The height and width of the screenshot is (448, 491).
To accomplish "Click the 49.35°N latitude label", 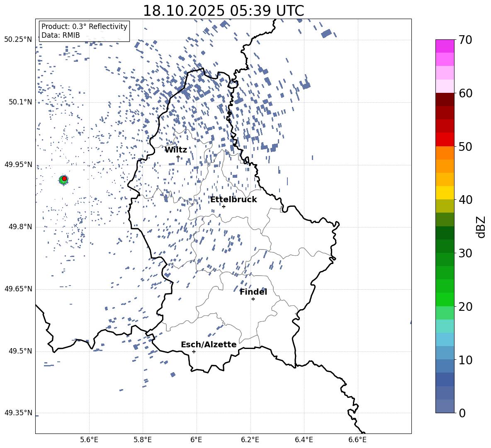I will click(18, 413).
